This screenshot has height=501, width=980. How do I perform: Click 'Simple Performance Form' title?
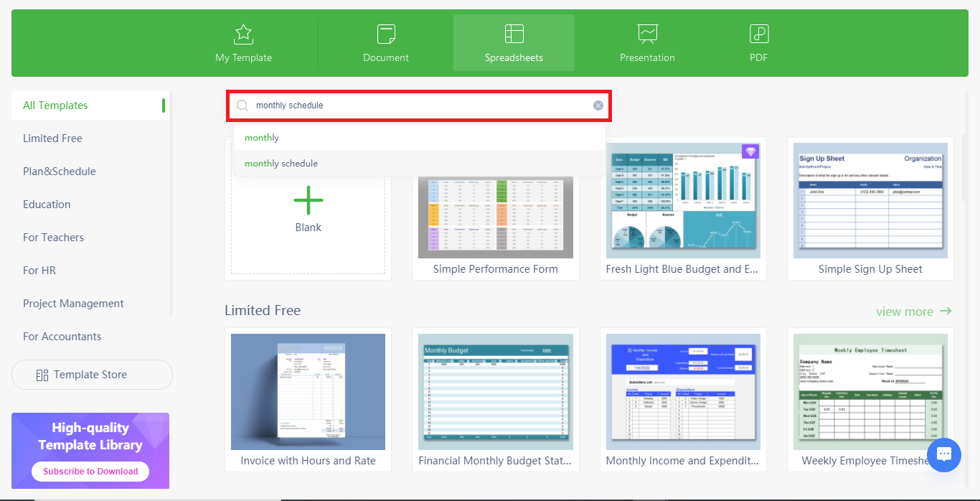point(496,269)
